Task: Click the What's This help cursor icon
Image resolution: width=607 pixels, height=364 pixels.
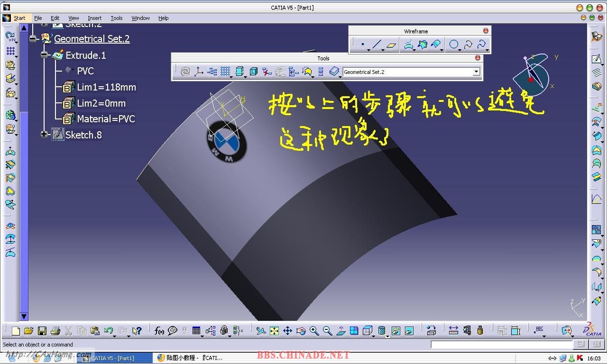Action: coord(137,331)
